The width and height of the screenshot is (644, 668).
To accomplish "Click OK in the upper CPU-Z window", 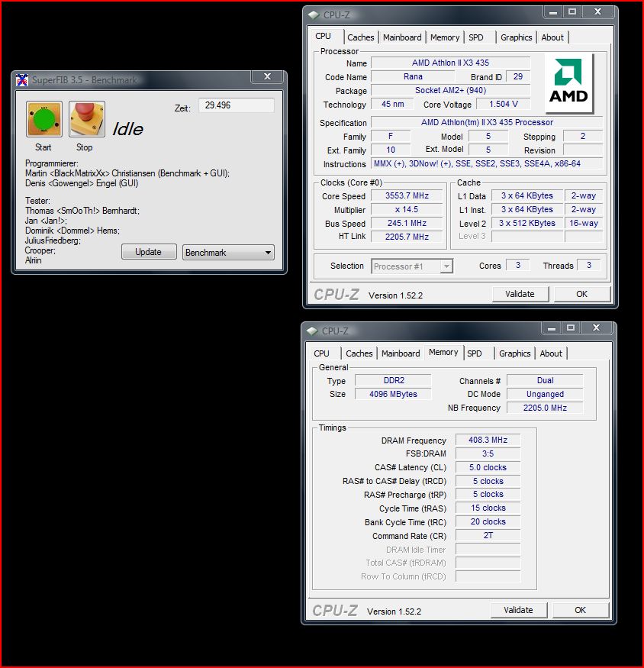I will click(x=582, y=294).
